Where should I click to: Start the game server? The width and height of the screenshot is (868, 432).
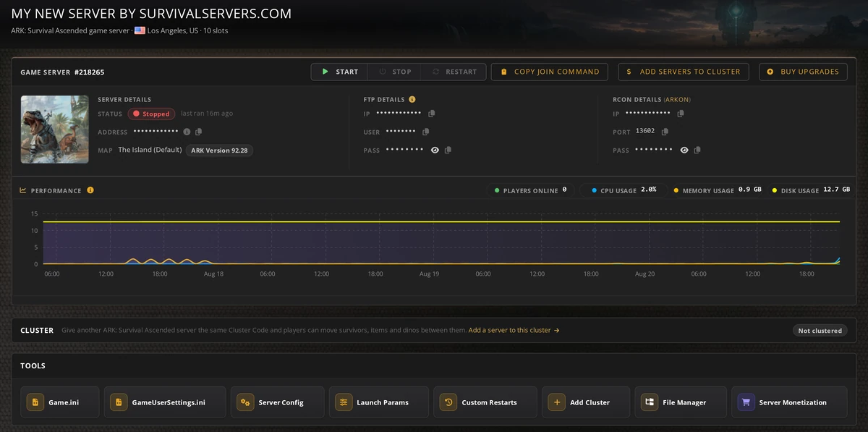point(339,72)
